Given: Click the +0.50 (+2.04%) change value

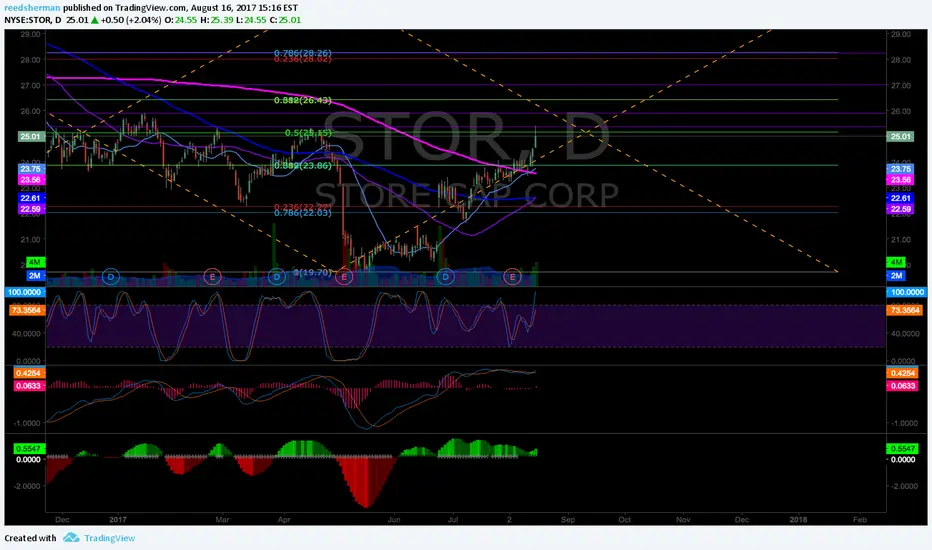Looking at the screenshot, I should [131, 20].
